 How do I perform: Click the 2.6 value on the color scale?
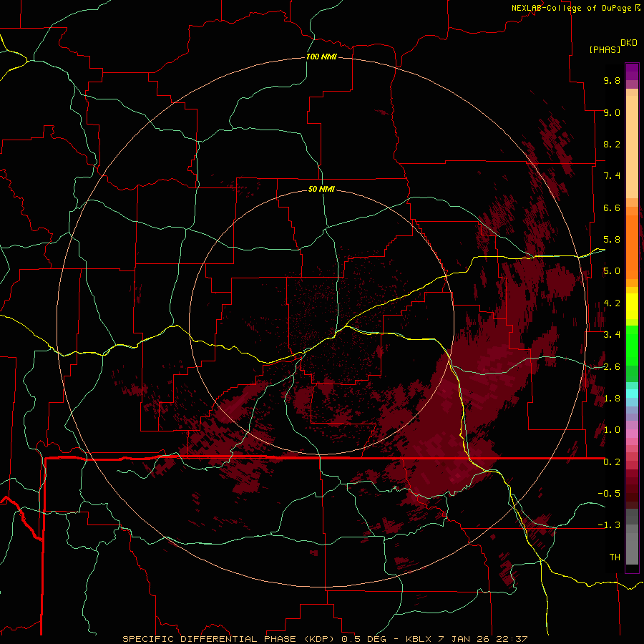[612, 367]
